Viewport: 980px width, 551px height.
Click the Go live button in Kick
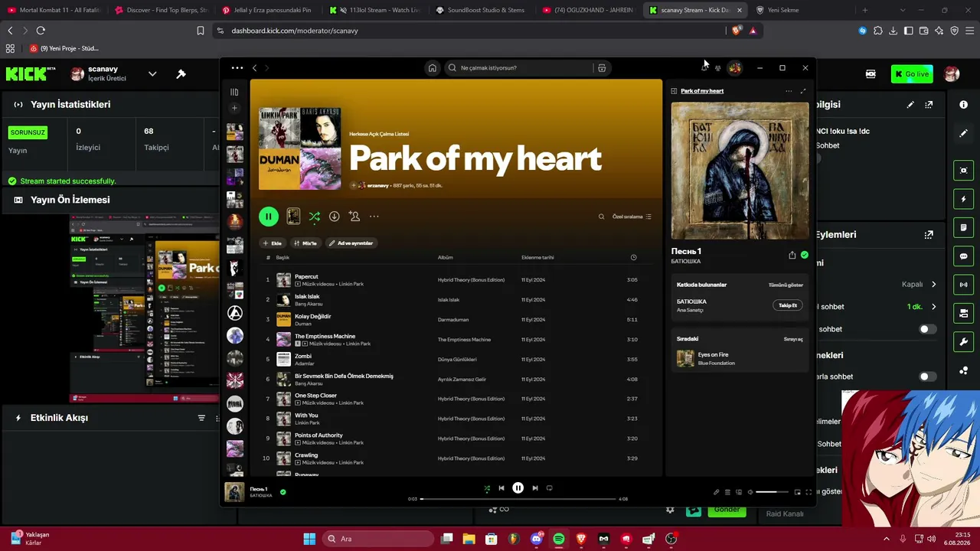[x=912, y=74]
